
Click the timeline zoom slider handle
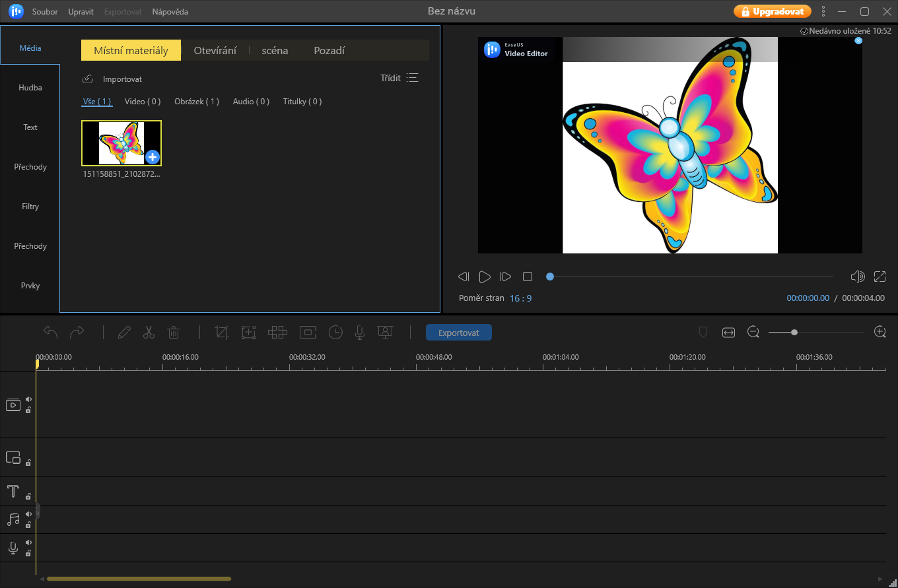tap(794, 333)
